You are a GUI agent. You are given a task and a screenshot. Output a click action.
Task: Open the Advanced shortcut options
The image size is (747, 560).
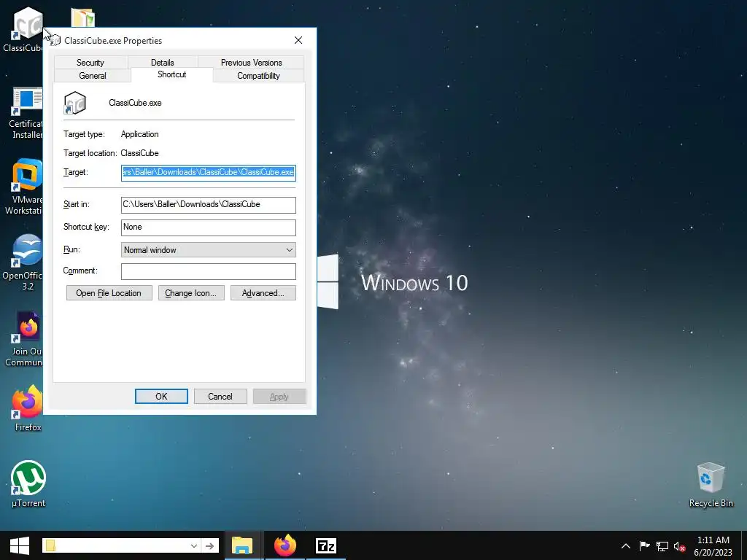pos(263,293)
